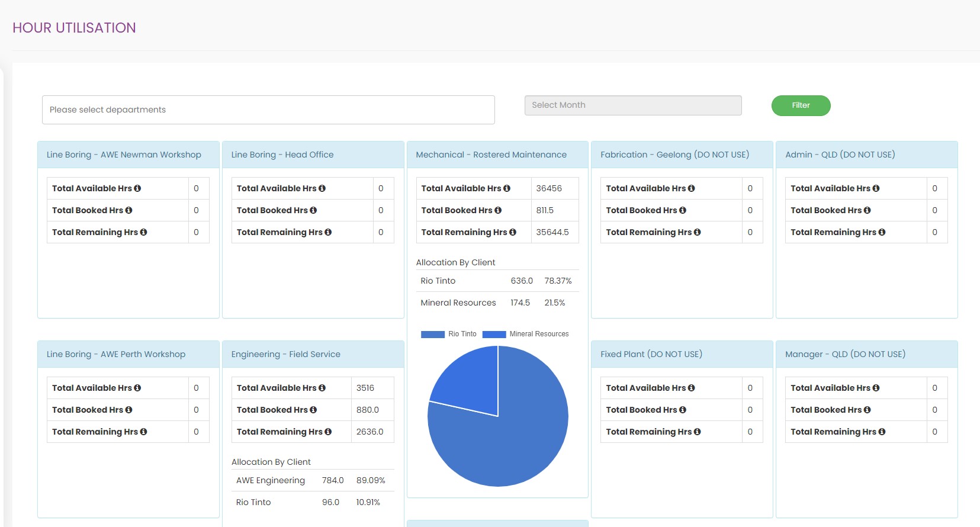This screenshot has height=527, width=980.
Task: Click the 811.5 booked hours value
Action: click(x=545, y=210)
